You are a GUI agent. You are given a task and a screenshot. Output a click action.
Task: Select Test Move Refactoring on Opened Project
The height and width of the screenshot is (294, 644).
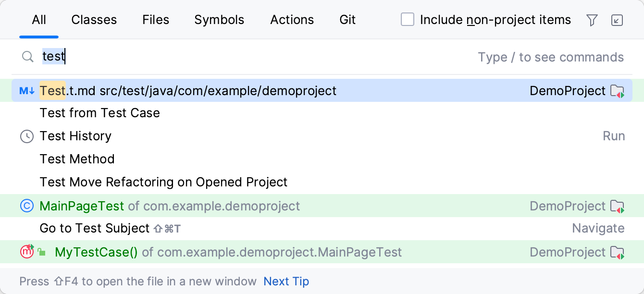[163, 183]
